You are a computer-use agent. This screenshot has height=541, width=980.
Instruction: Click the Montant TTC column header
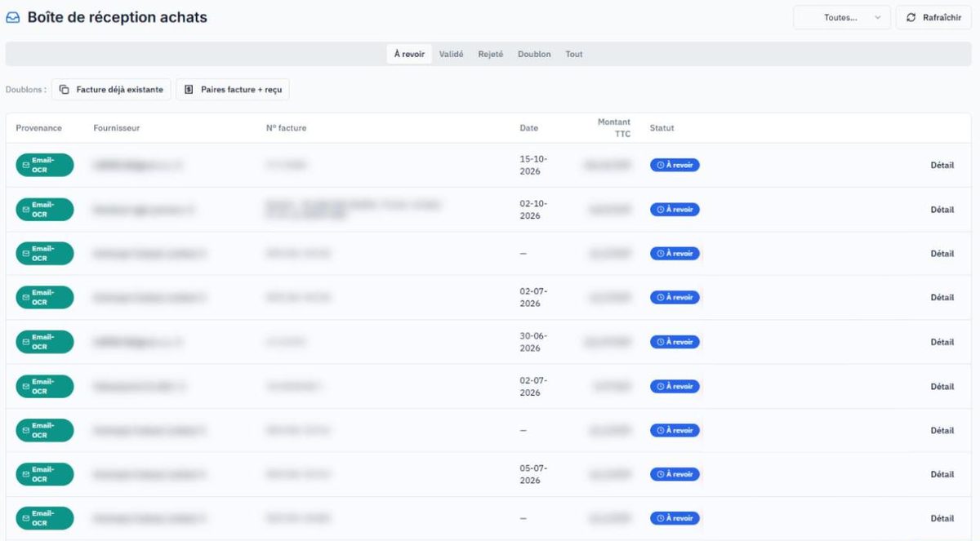614,128
